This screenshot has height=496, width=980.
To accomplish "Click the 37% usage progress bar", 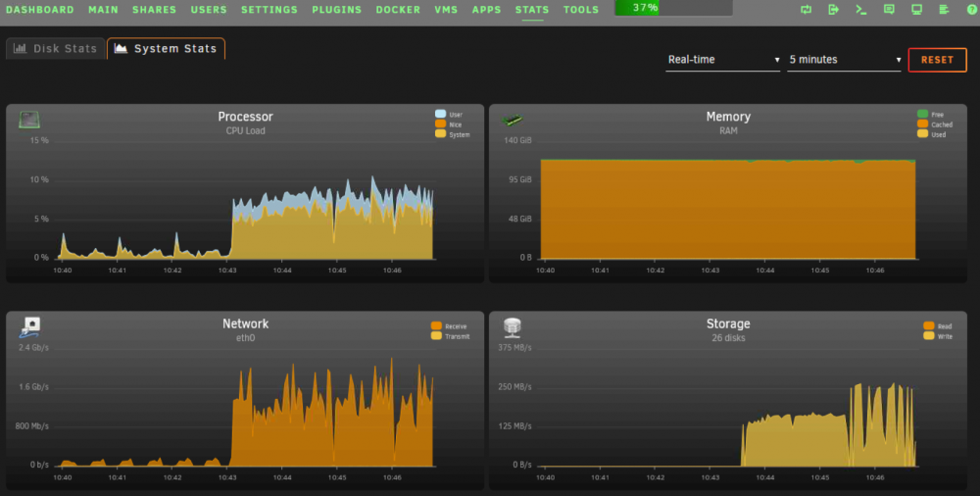I will (674, 8).
